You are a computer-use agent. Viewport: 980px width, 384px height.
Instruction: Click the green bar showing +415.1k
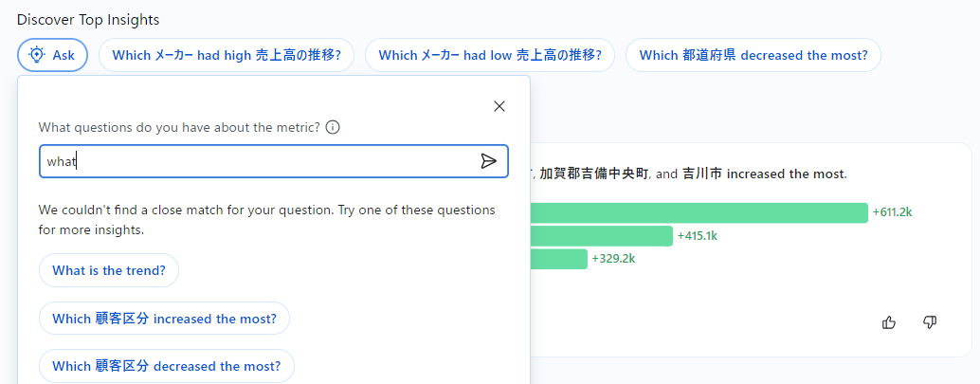(601, 235)
